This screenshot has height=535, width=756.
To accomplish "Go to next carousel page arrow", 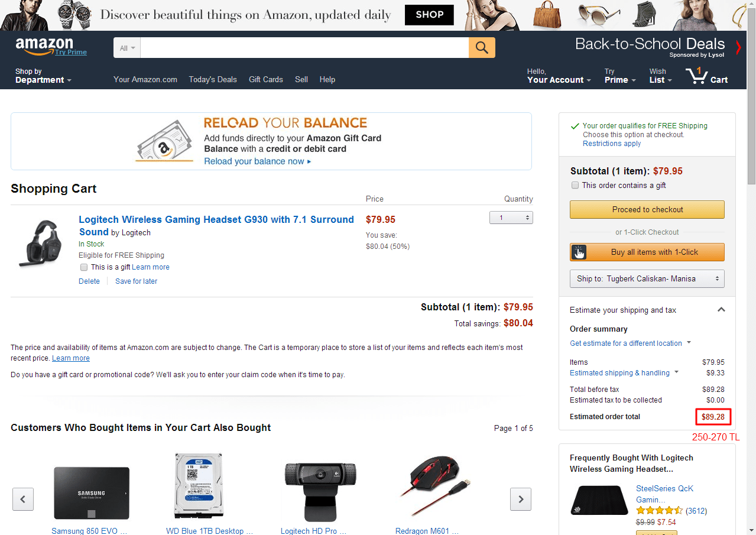I will coord(521,499).
